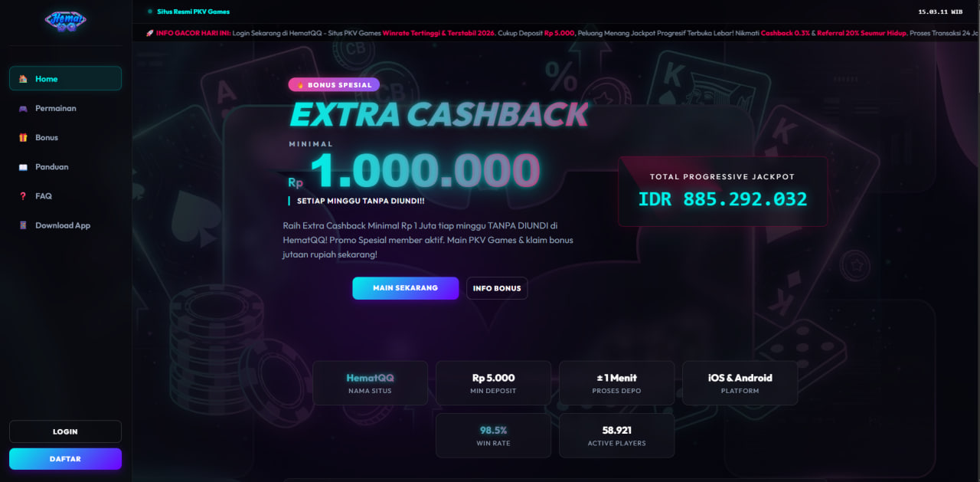
Task: Open the INFO BONUS button
Action: coord(497,288)
